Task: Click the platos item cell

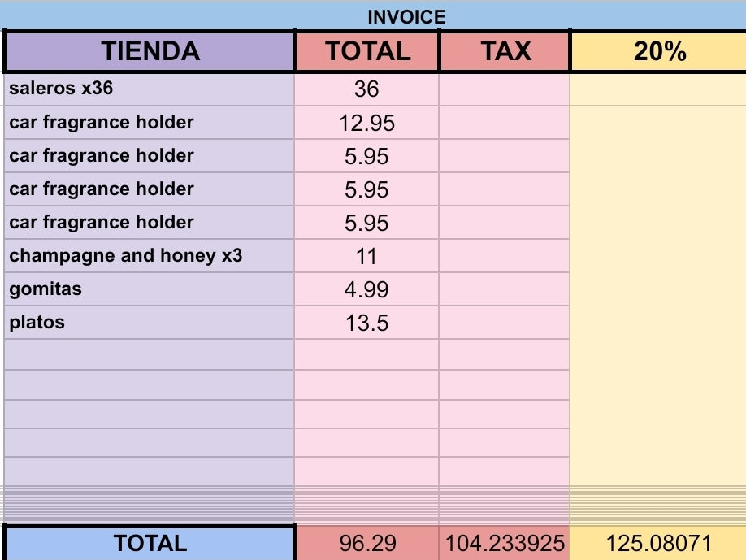Action: [150, 323]
